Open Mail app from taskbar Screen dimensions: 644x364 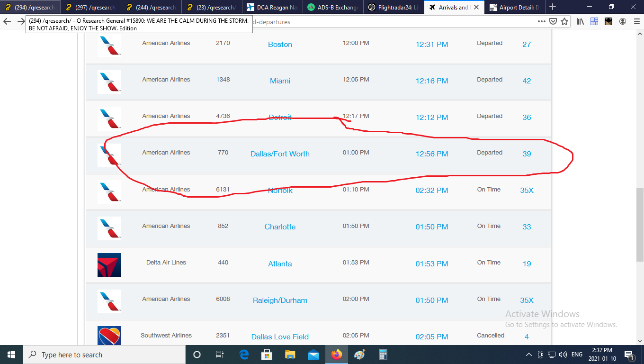313,355
